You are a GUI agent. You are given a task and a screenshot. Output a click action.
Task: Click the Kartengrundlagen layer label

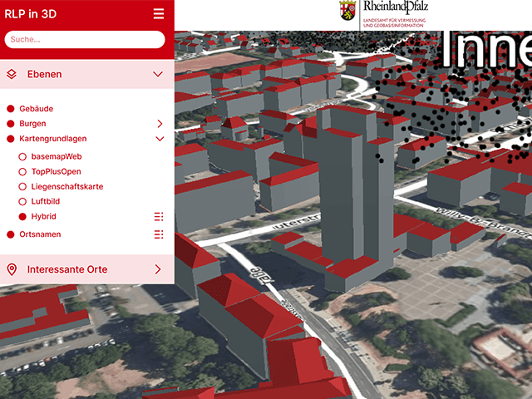[53, 139]
